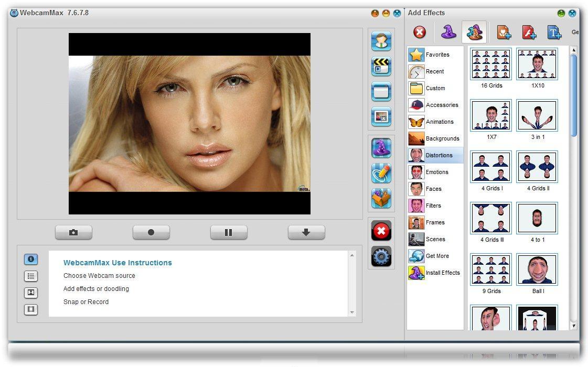Select the Accessories category

click(435, 105)
